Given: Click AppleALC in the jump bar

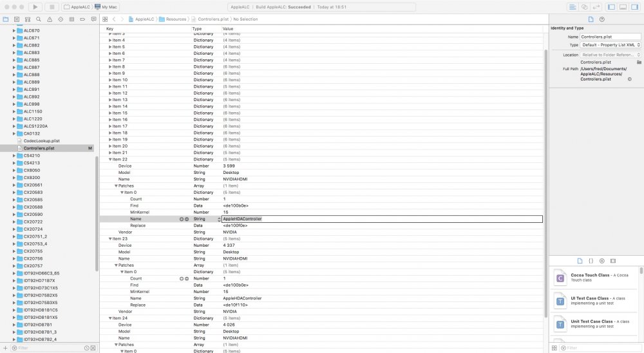Looking at the screenshot, I should (141, 19).
